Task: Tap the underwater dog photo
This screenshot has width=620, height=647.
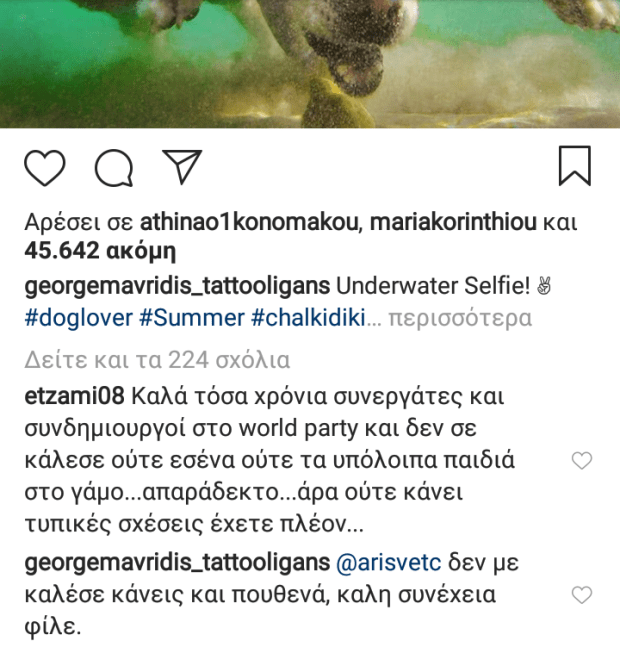Action: click(x=310, y=64)
